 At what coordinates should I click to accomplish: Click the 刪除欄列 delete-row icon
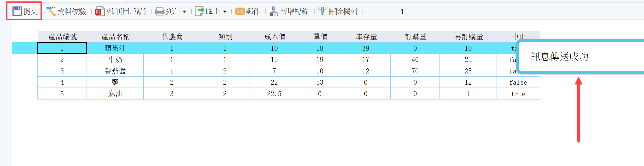(x=322, y=11)
